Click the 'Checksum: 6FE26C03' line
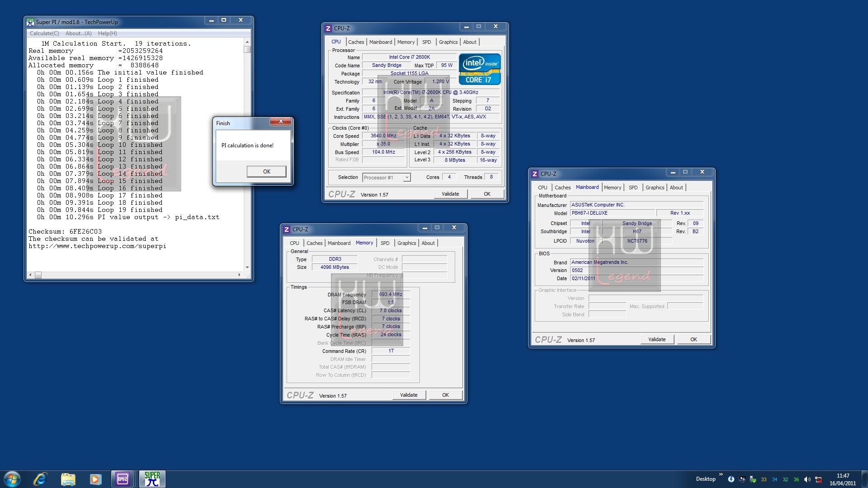This screenshot has height=488, width=868. 65,232
